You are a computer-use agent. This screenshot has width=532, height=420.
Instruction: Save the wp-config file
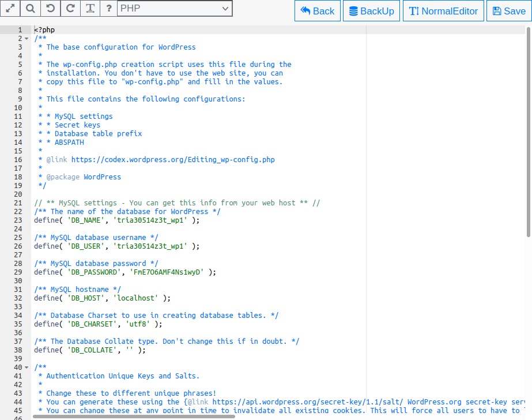[508, 11]
